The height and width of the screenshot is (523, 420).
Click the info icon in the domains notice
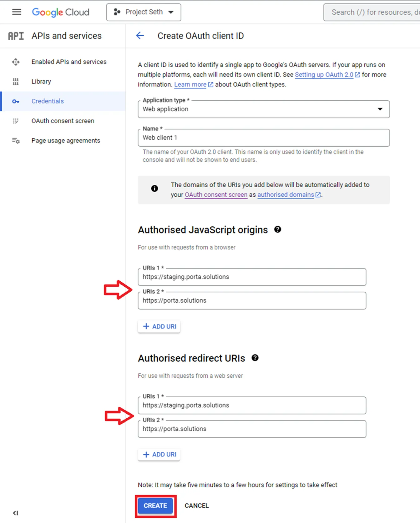[154, 189]
